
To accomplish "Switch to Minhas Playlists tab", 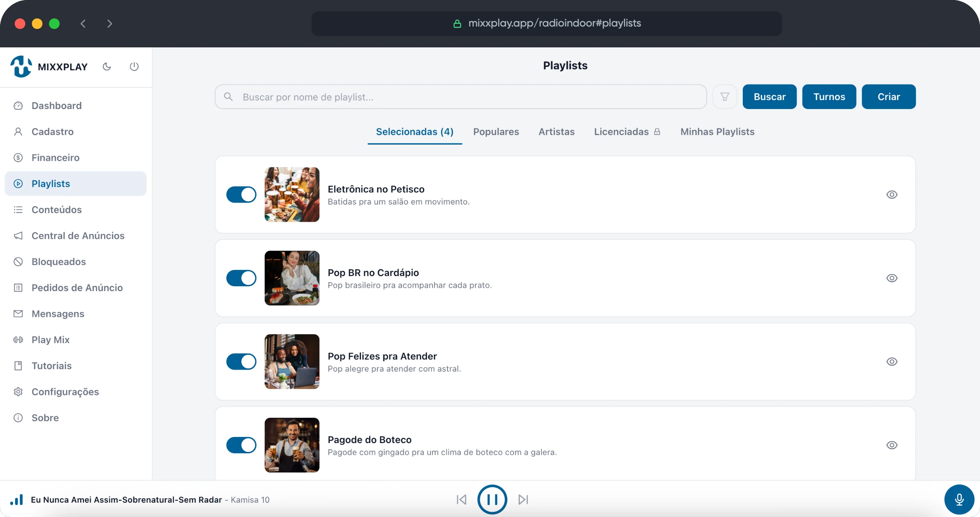I will (717, 132).
